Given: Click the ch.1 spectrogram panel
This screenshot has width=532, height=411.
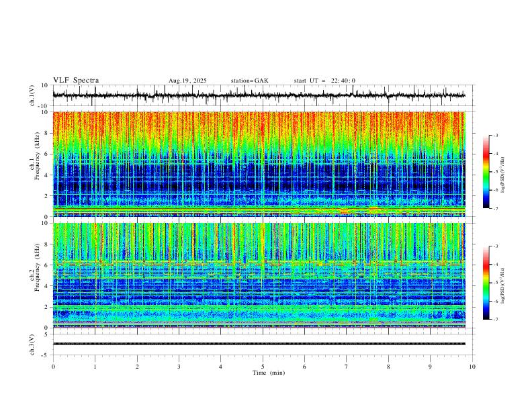Looking at the screenshot, I should pyautogui.click(x=259, y=164).
